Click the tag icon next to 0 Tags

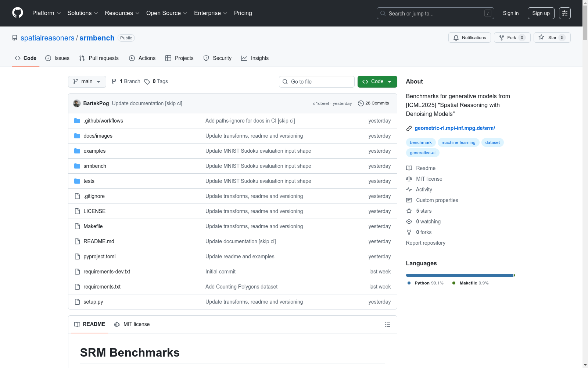147,82
